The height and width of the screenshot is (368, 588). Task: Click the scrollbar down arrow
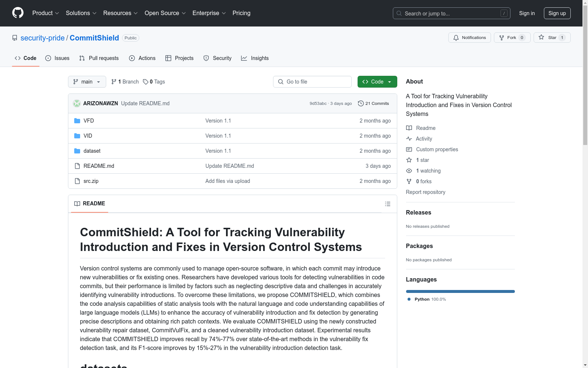tap(585, 365)
